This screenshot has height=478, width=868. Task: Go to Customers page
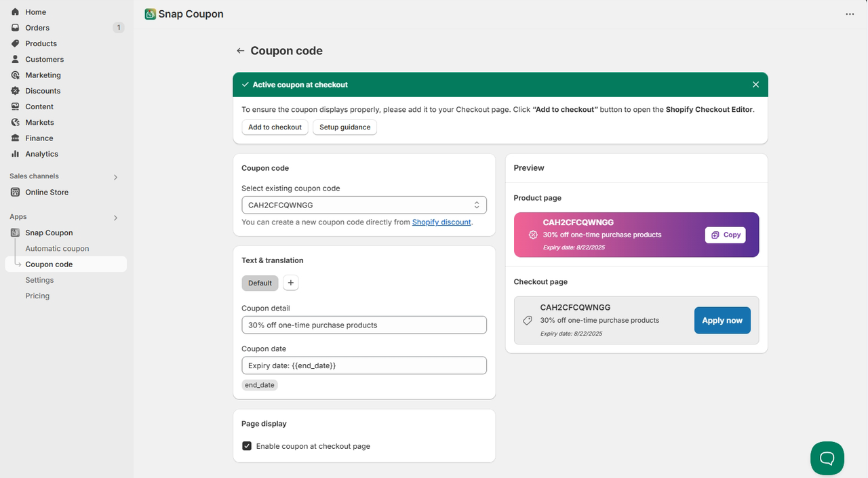(45, 59)
